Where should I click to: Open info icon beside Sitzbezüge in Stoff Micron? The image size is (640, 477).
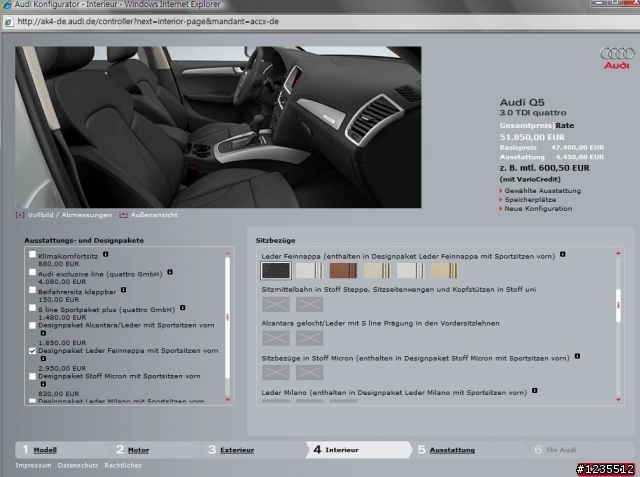coord(577,356)
